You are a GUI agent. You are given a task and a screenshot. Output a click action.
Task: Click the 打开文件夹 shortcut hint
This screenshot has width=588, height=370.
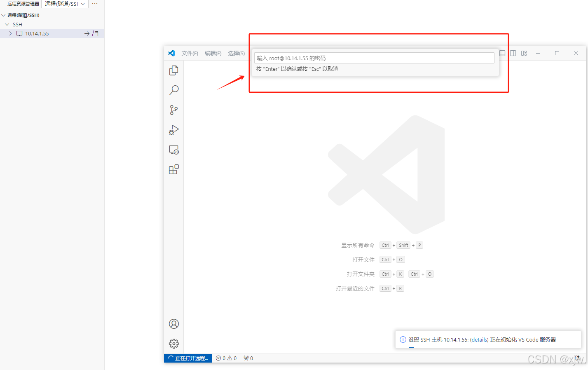point(361,274)
